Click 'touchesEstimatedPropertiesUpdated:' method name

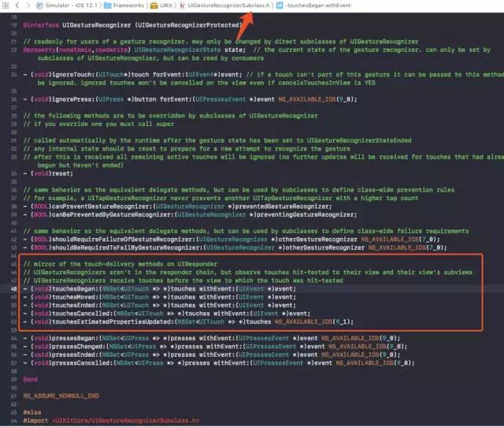click(x=113, y=322)
